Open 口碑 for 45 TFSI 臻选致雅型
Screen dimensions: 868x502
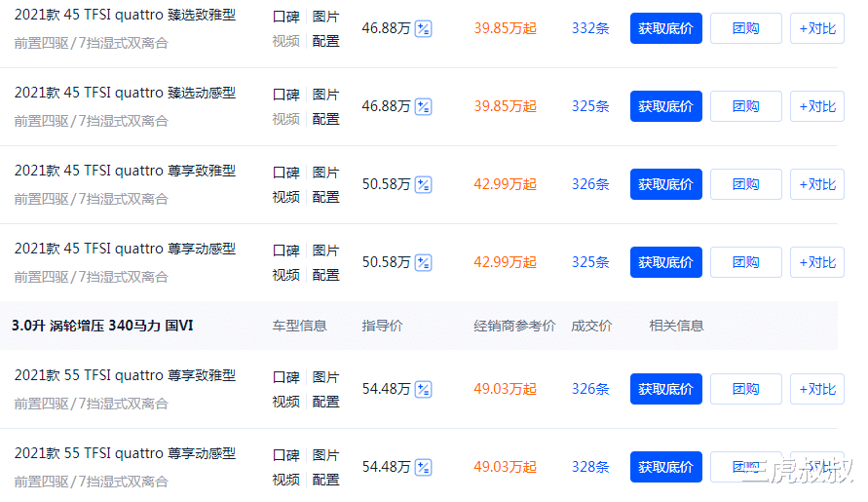coord(286,17)
